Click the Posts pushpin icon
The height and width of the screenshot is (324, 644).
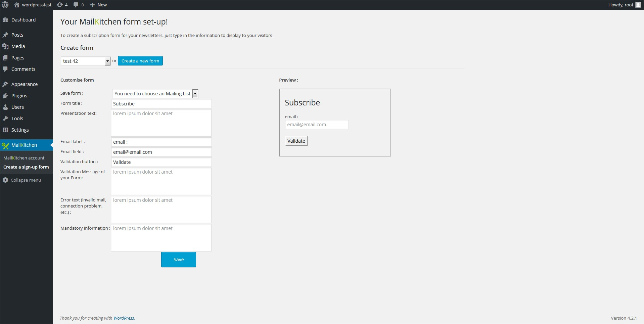point(5,35)
